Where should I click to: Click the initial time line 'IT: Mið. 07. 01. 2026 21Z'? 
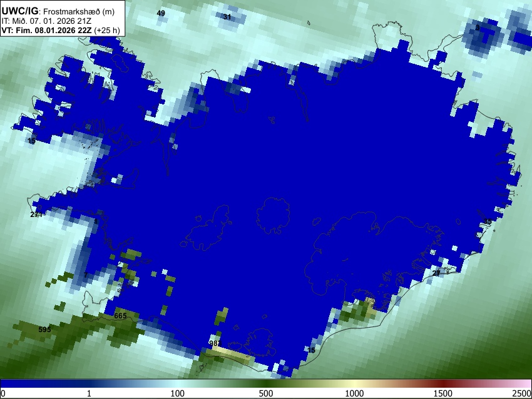(x=46, y=21)
